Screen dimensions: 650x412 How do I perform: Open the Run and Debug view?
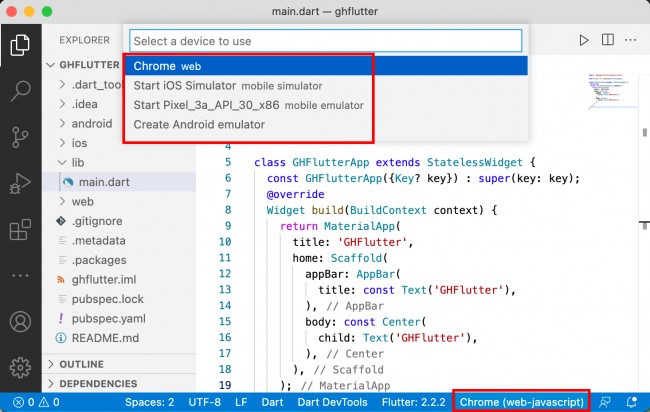[20, 184]
